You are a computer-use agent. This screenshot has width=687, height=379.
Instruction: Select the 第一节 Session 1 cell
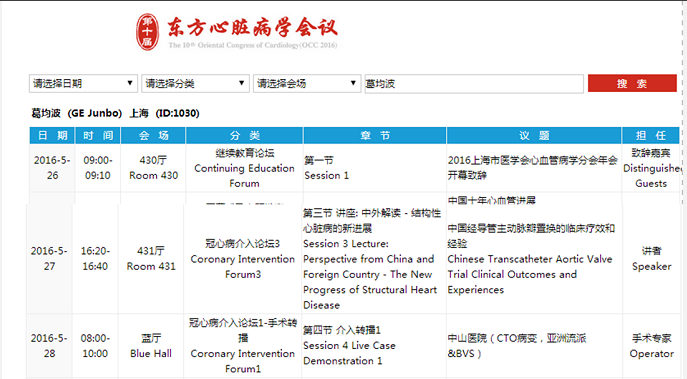tap(375, 168)
